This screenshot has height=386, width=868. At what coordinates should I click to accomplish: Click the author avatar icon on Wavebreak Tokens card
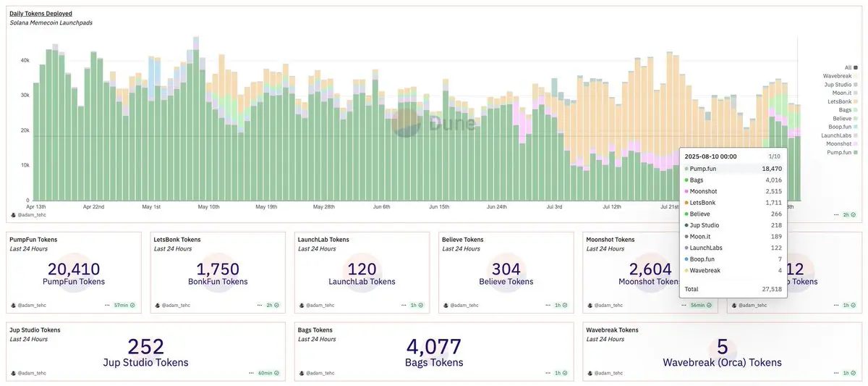pyautogui.click(x=590, y=373)
